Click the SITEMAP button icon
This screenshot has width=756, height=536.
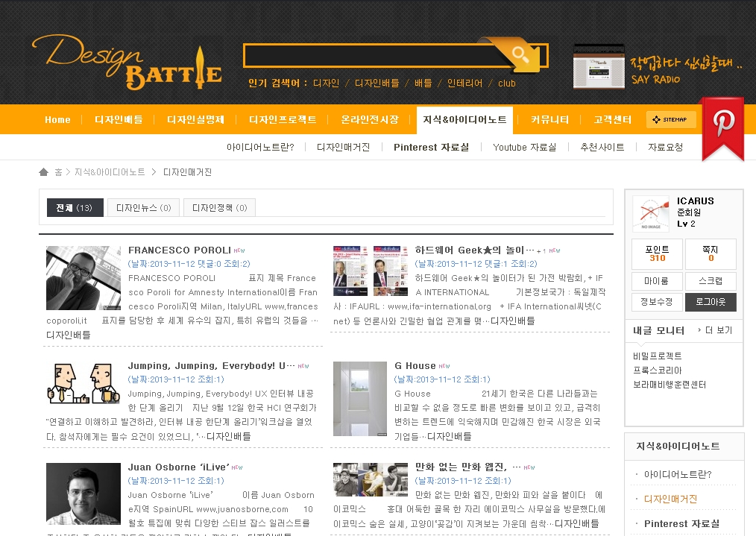click(671, 119)
